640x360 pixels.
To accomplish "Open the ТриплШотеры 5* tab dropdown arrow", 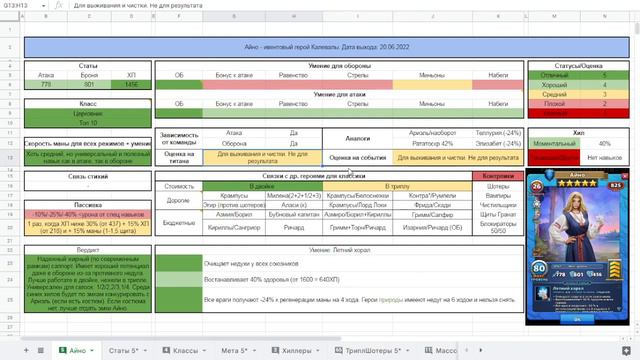I will (408, 351).
